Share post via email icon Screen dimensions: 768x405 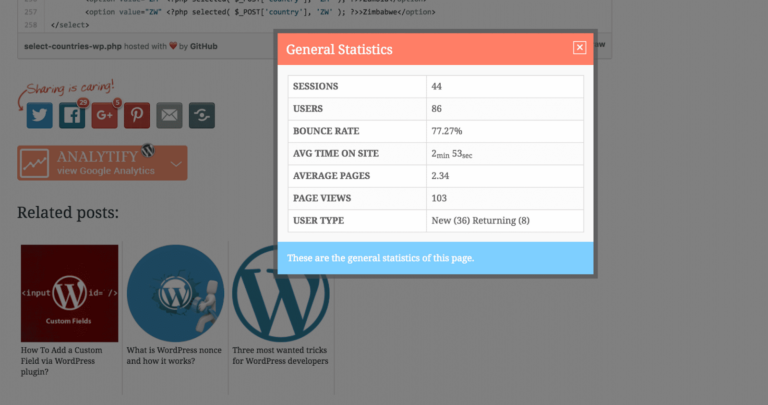coord(169,115)
